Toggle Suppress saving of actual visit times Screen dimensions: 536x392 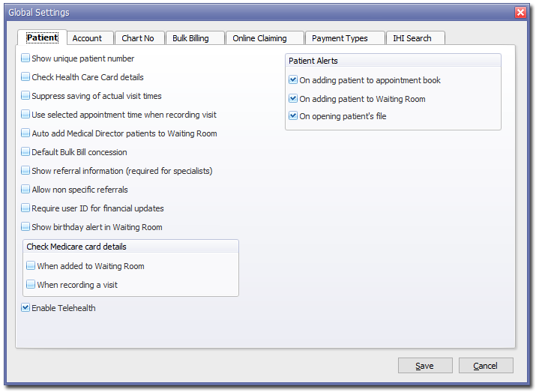click(x=25, y=96)
